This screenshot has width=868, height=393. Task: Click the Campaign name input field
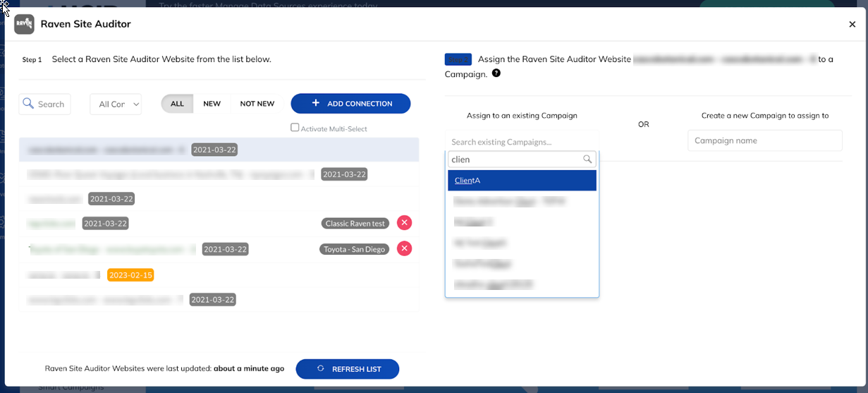(765, 140)
